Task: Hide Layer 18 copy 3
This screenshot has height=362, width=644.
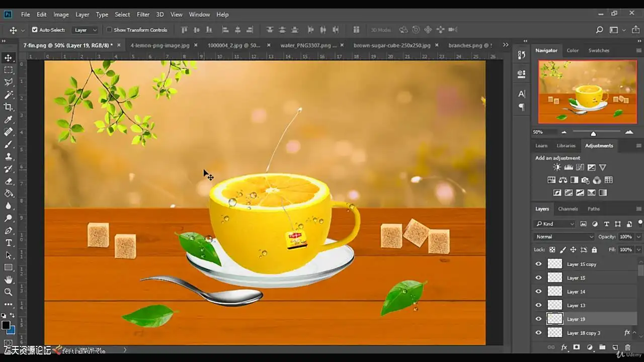Action: click(539, 333)
